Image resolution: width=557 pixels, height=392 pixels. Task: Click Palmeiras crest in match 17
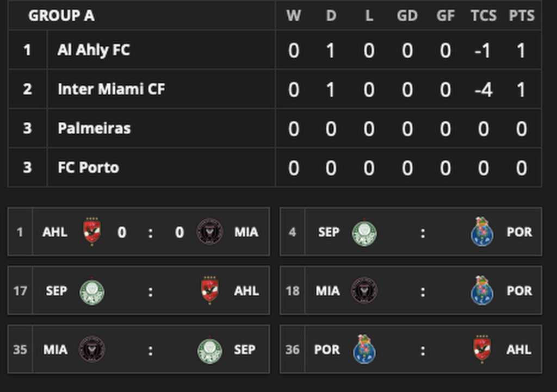click(92, 291)
